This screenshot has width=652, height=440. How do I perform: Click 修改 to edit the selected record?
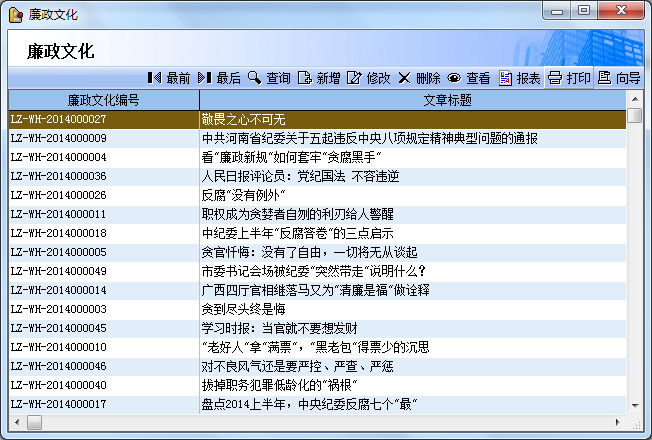369,78
